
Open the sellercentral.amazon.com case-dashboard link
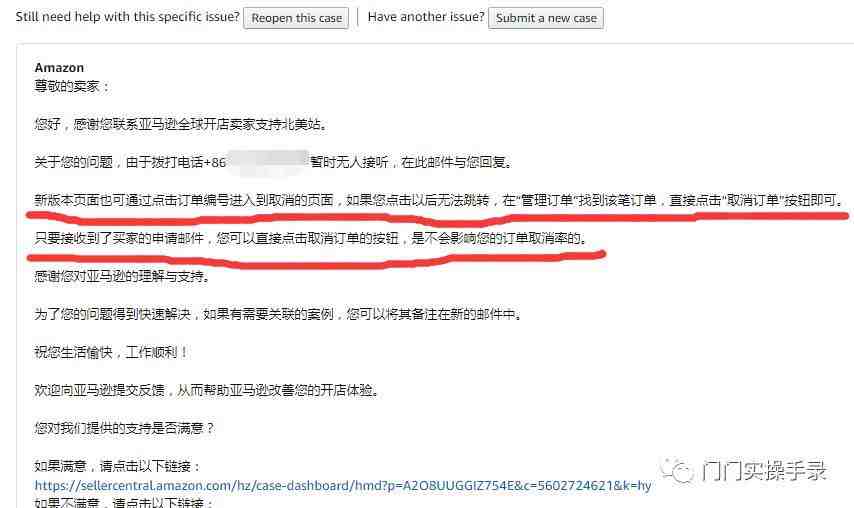coord(343,485)
